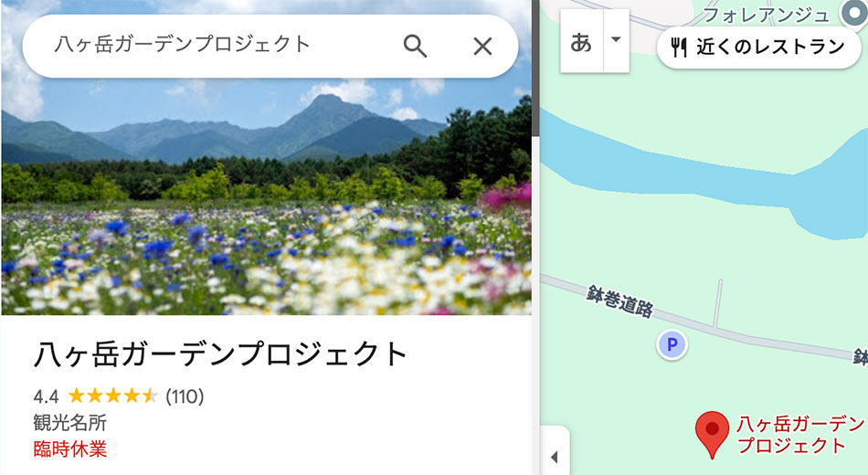Viewport: 868px width, 475px height.
Task: Click the red location pin marker
Action: (712, 433)
